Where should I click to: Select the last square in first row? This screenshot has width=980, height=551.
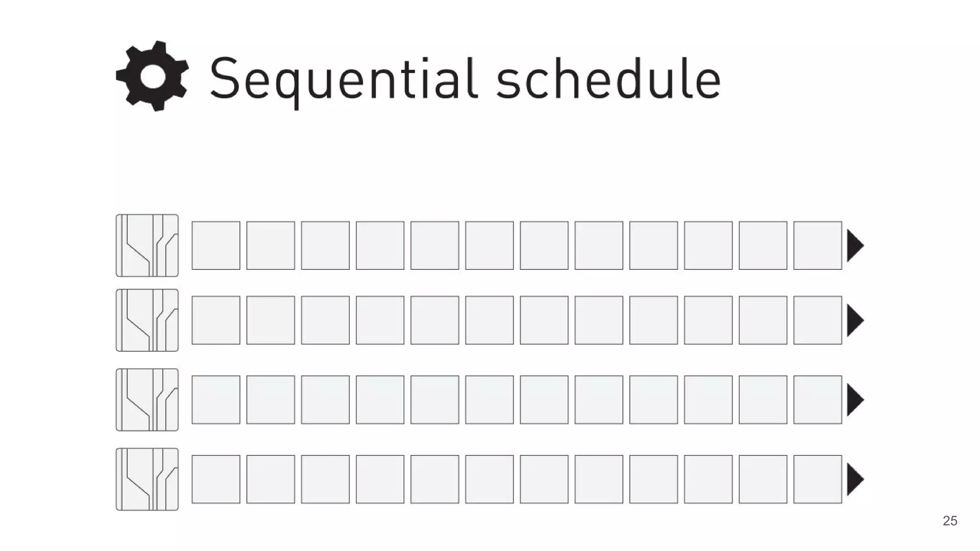click(x=818, y=245)
